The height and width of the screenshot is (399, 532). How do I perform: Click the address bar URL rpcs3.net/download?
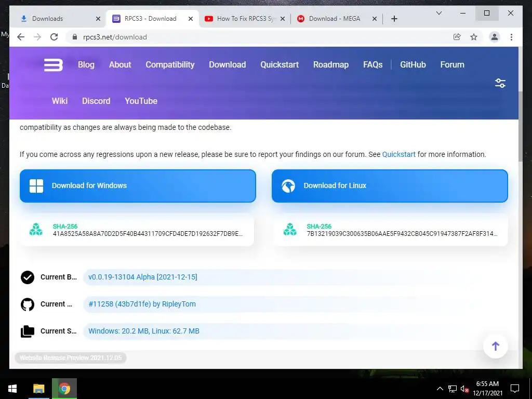click(x=115, y=37)
